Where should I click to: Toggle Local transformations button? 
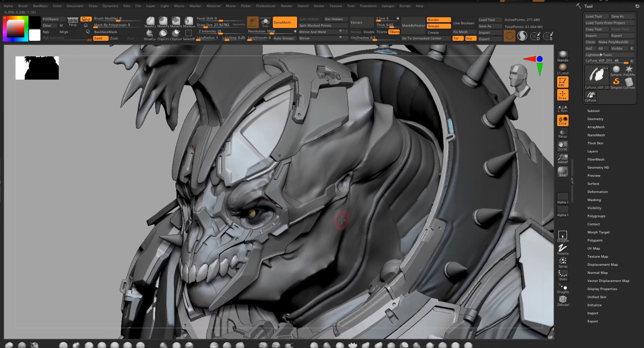pyautogui.click(x=563, y=120)
